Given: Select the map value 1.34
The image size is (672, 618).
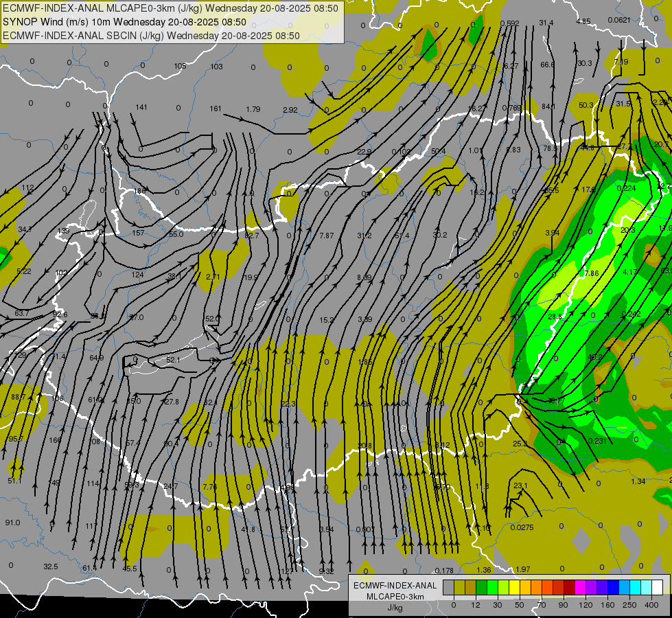Looking at the screenshot, I should (638, 481).
